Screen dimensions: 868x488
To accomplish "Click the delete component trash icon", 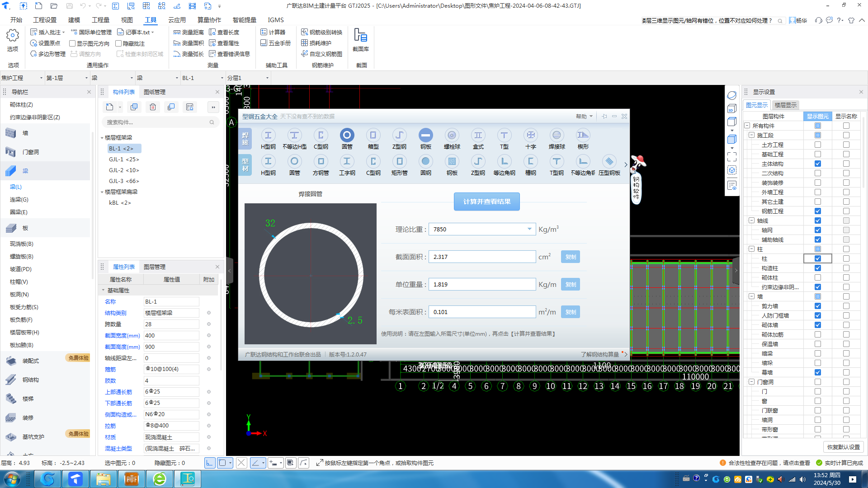I will [x=153, y=107].
